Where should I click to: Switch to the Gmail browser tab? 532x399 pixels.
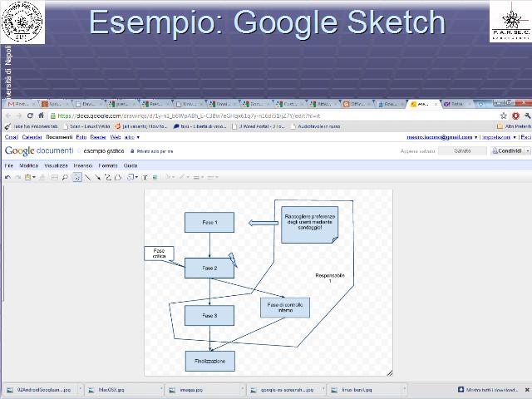(21, 104)
